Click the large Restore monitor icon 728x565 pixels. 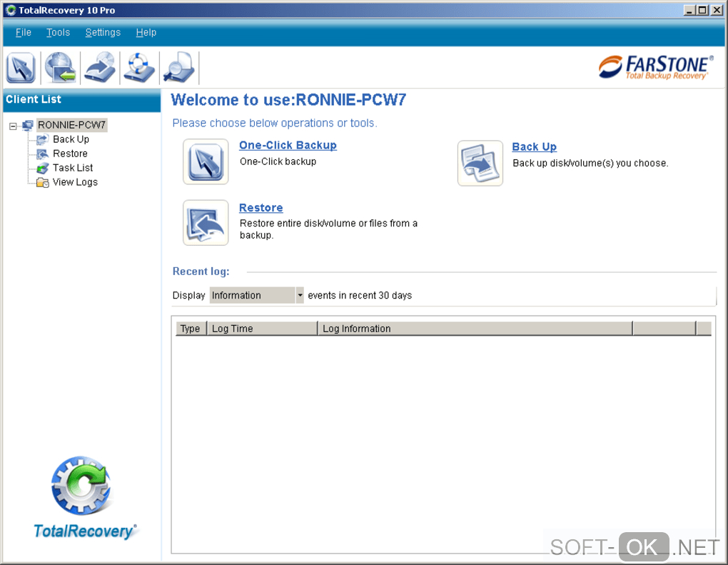(206, 223)
